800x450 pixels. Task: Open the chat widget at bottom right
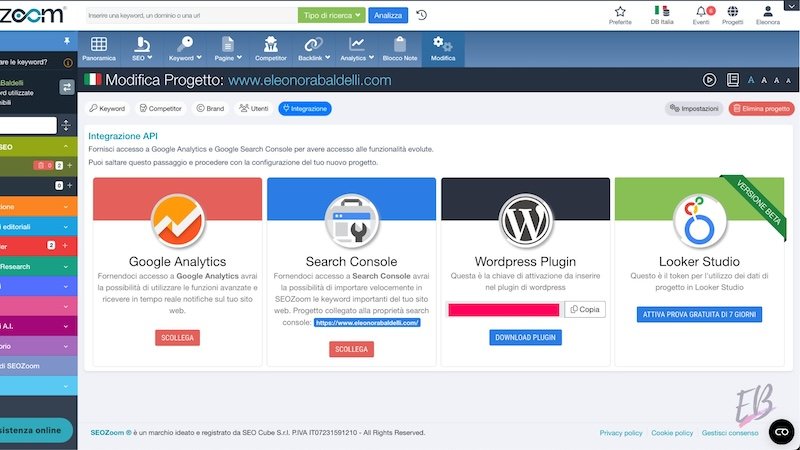coord(782,432)
